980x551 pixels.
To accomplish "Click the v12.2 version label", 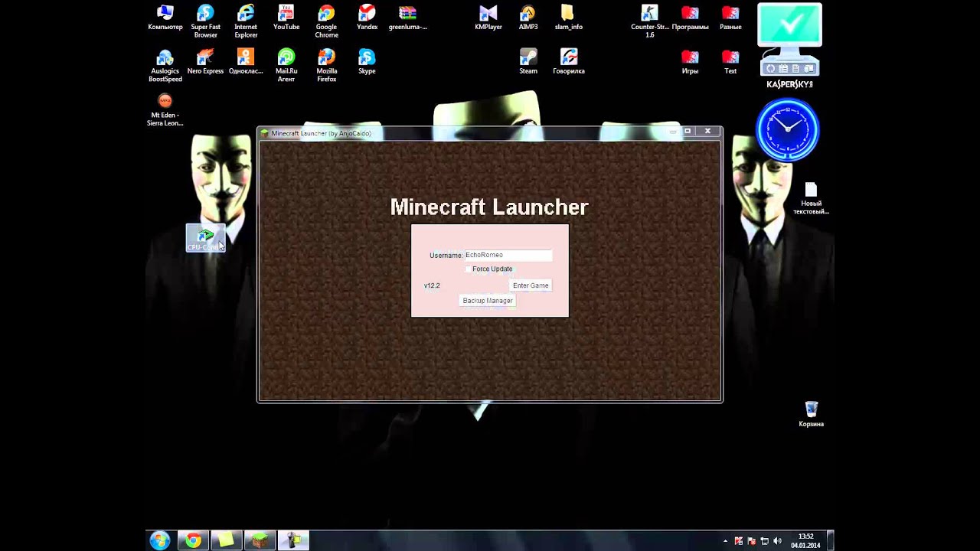I will tap(432, 285).
